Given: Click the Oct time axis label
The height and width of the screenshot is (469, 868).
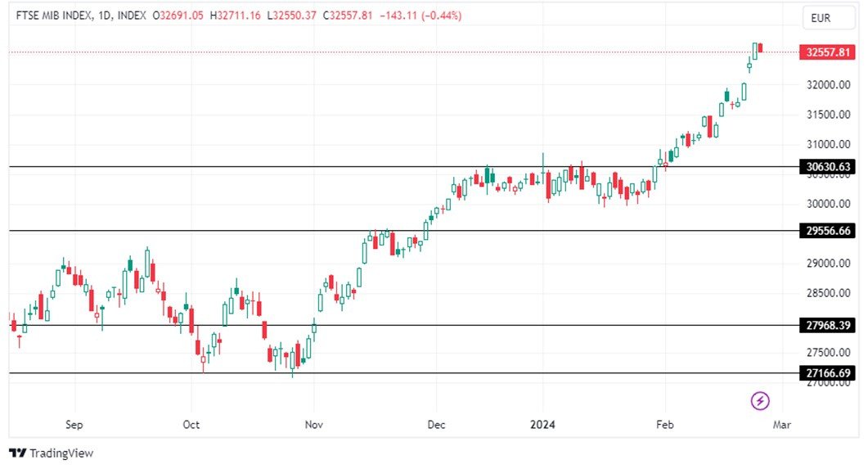Looking at the screenshot, I should [191, 425].
